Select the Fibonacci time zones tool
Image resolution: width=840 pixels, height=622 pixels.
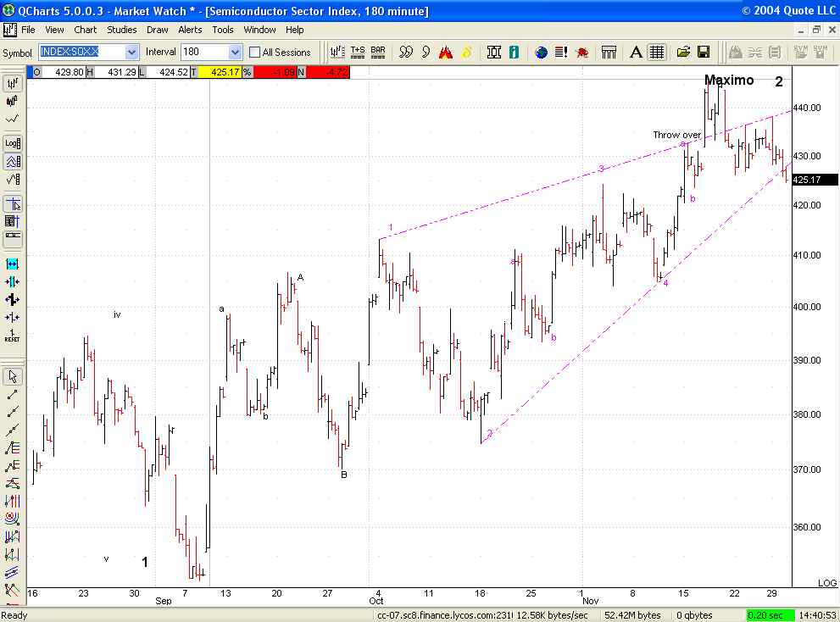point(13,501)
